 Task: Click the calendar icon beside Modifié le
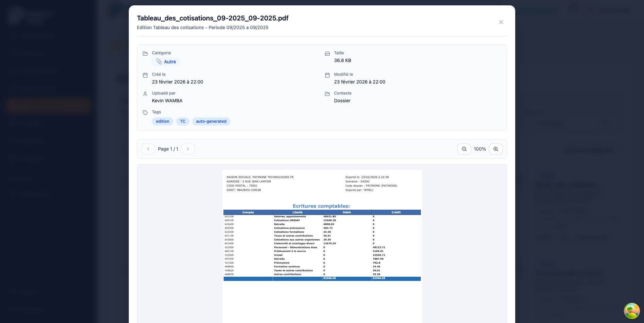(327, 74)
